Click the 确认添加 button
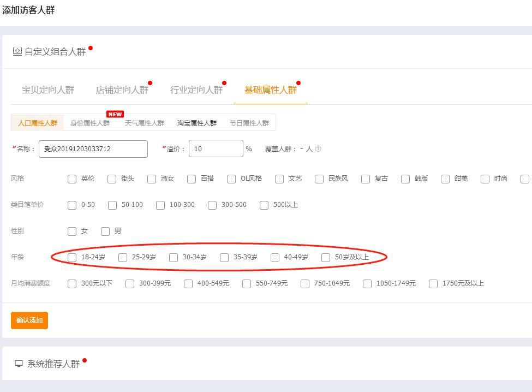 click(x=29, y=320)
